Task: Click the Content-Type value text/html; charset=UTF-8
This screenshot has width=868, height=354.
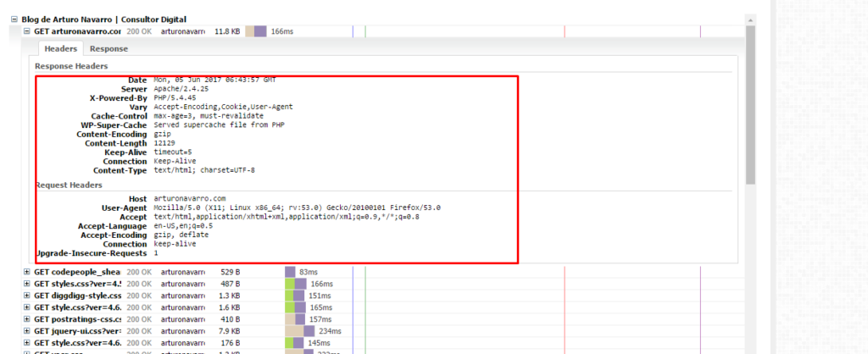Action: tap(204, 170)
